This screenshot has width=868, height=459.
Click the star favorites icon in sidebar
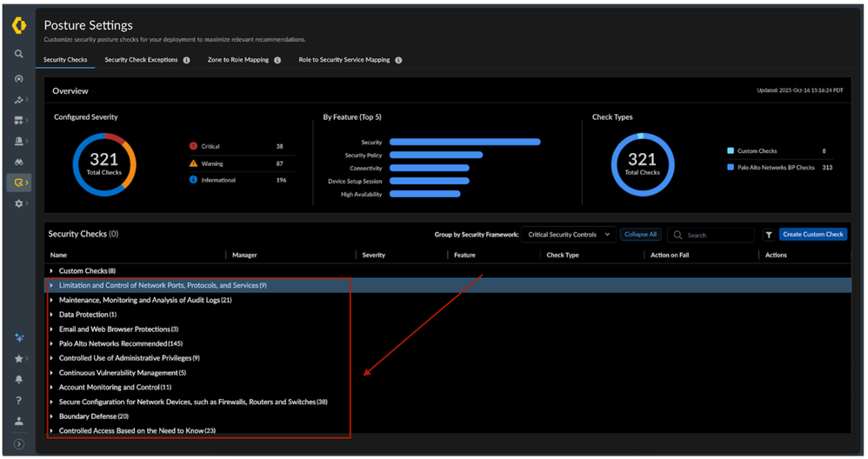pyautogui.click(x=18, y=358)
